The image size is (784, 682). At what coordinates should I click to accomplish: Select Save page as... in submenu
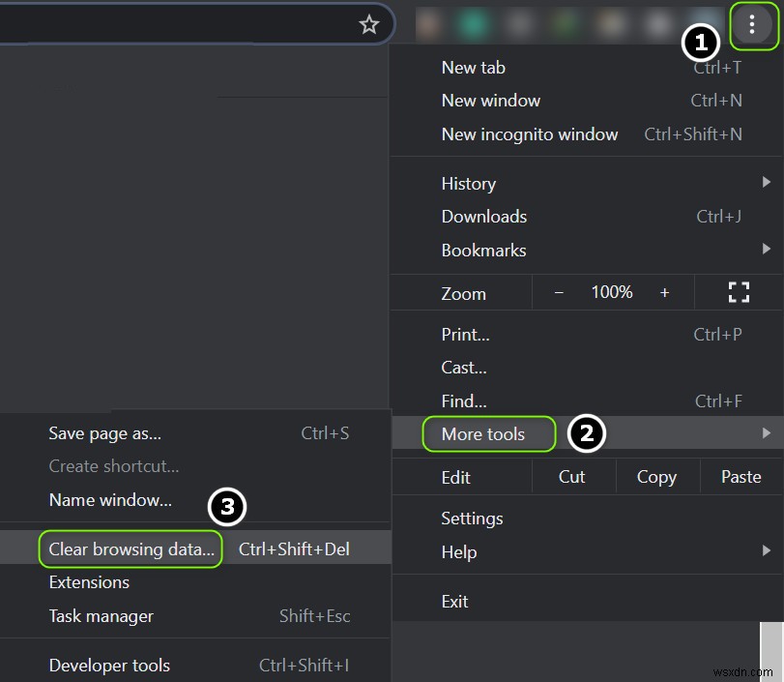click(x=195, y=432)
